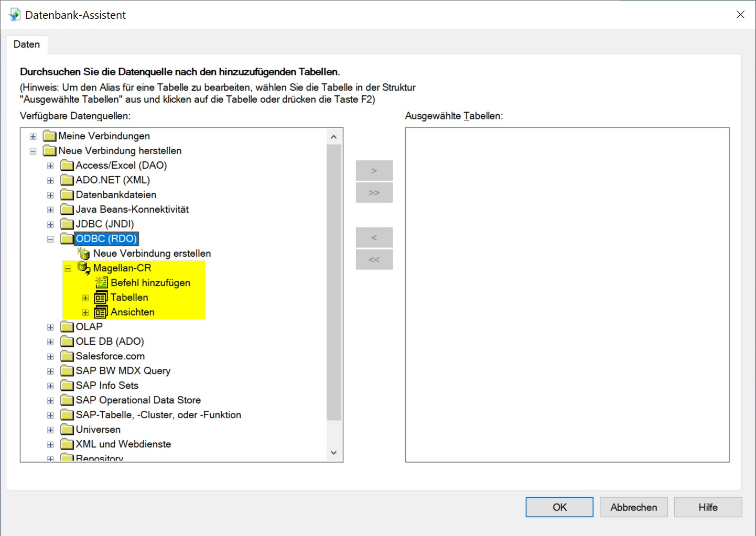Click the OLE DB (ADO) folder icon
756x536 pixels.
click(67, 342)
